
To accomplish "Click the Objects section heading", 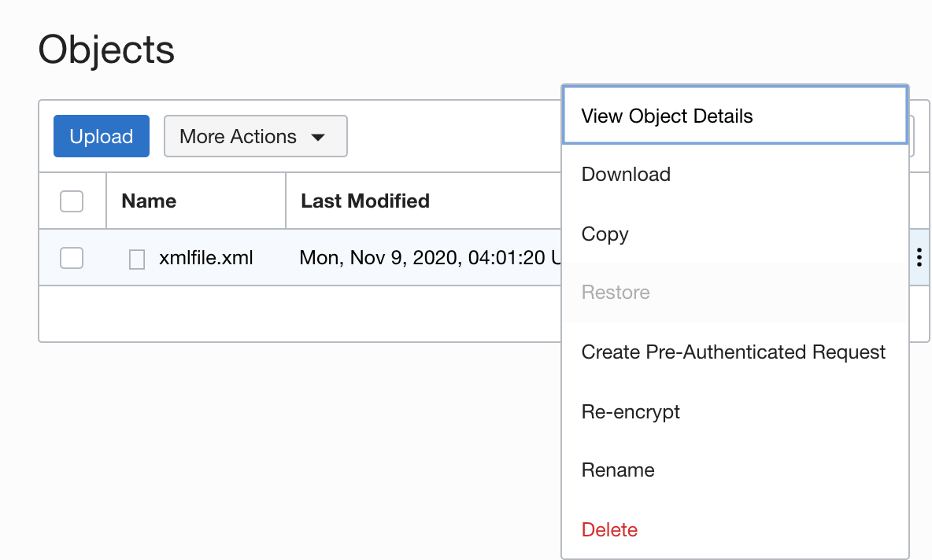I will coord(106,50).
